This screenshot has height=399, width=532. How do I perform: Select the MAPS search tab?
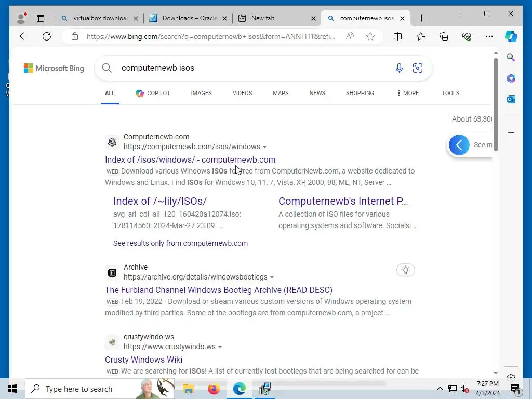point(281,93)
